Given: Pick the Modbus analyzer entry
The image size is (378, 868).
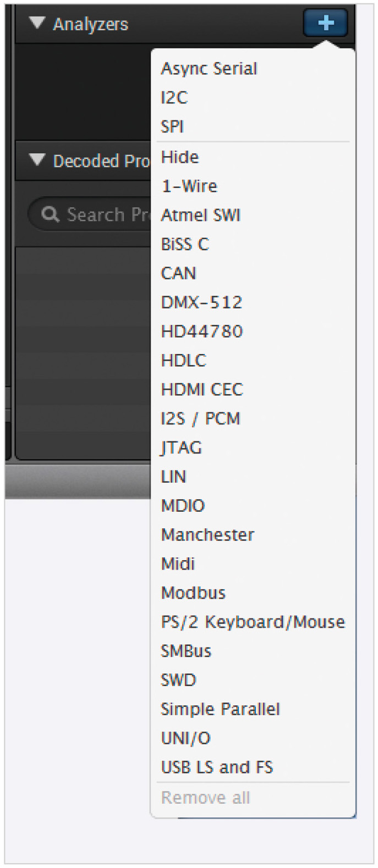Looking at the screenshot, I should tap(193, 593).
